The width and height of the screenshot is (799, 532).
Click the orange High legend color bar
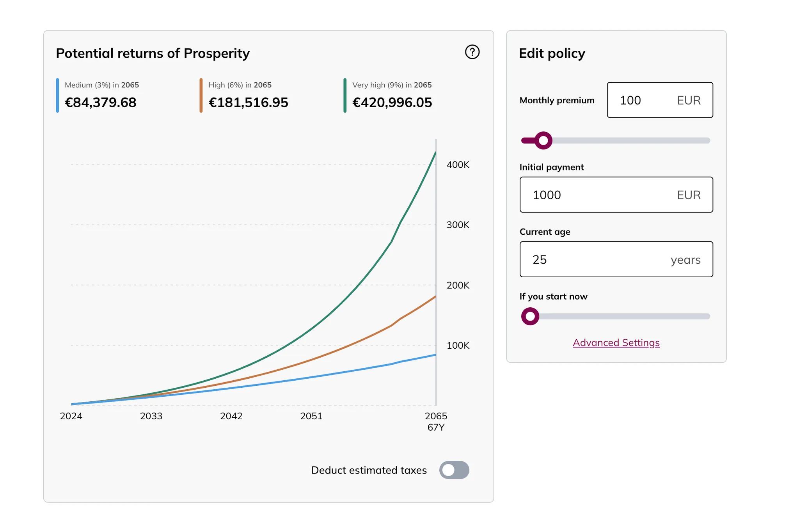[201, 96]
